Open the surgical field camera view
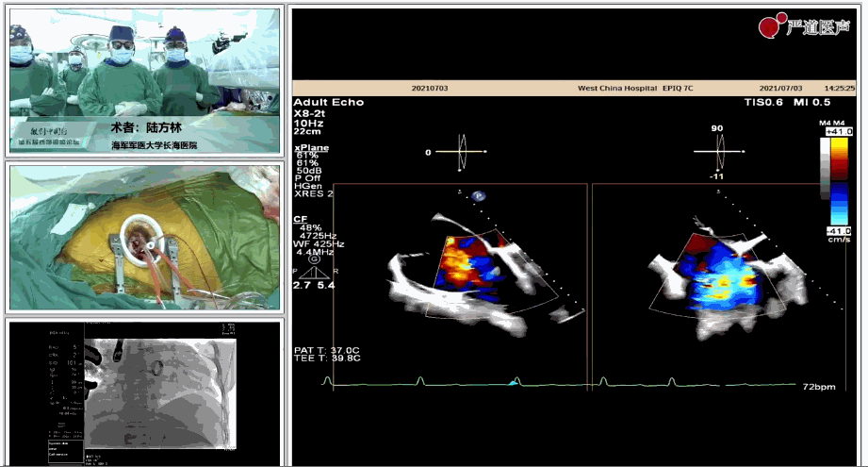The image size is (868, 467). tap(145, 238)
